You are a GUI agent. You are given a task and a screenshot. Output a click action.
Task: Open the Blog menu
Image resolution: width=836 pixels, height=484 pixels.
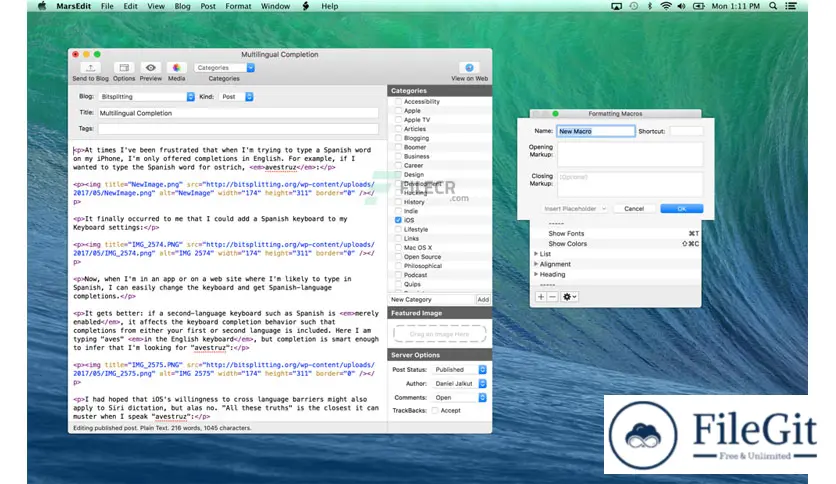[x=182, y=6]
